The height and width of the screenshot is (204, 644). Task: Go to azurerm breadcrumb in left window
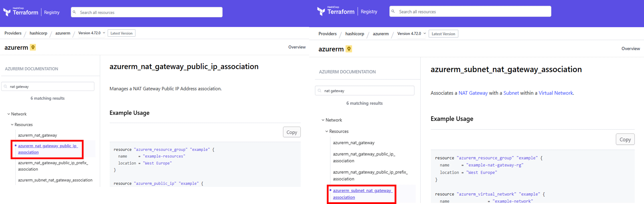point(63,33)
